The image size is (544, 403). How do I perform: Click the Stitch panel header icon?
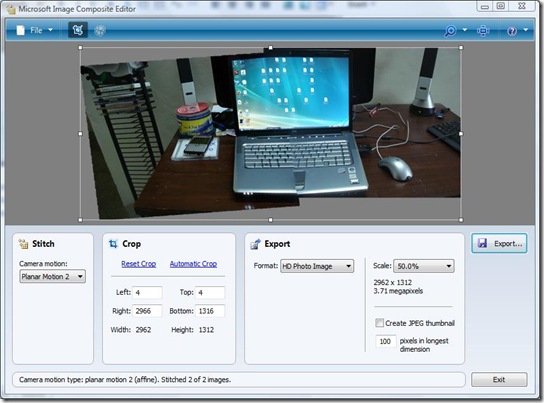pyautogui.click(x=24, y=244)
